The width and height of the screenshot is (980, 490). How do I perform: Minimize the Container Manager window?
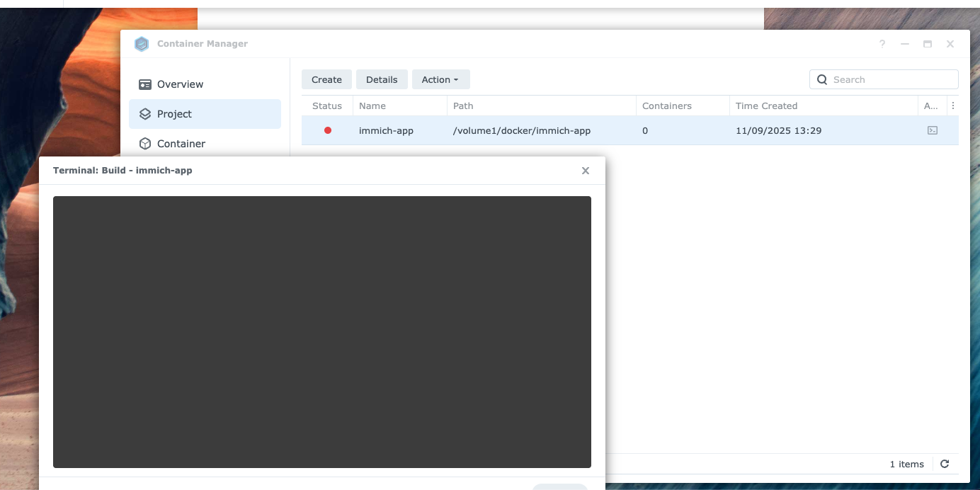pos(905,44)
